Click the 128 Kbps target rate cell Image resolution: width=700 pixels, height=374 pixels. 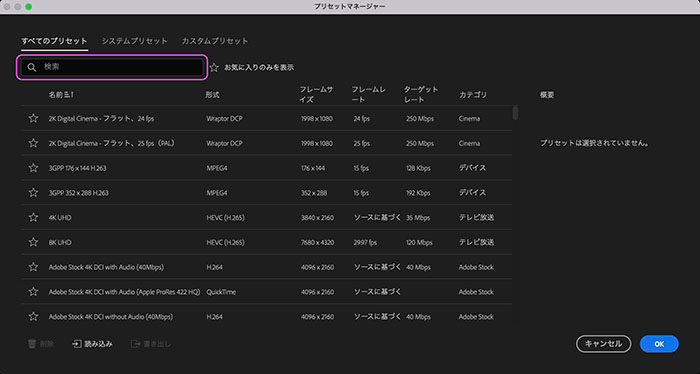418,168
